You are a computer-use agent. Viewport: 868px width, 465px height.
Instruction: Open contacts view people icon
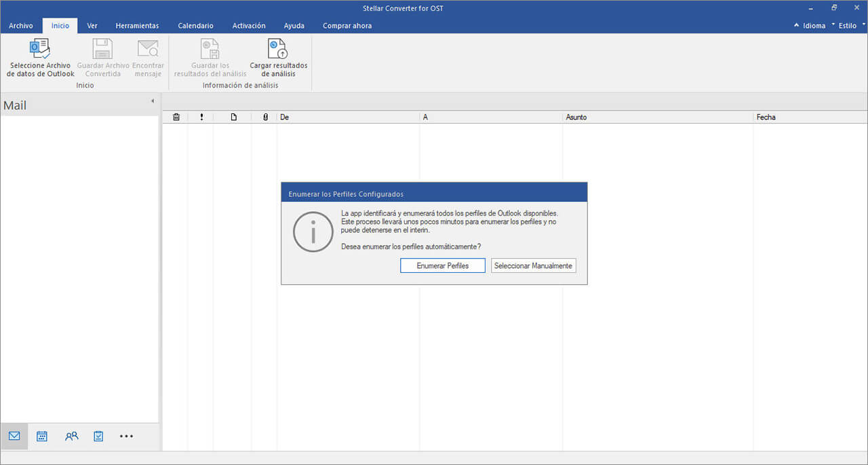[x=71, y=436]
